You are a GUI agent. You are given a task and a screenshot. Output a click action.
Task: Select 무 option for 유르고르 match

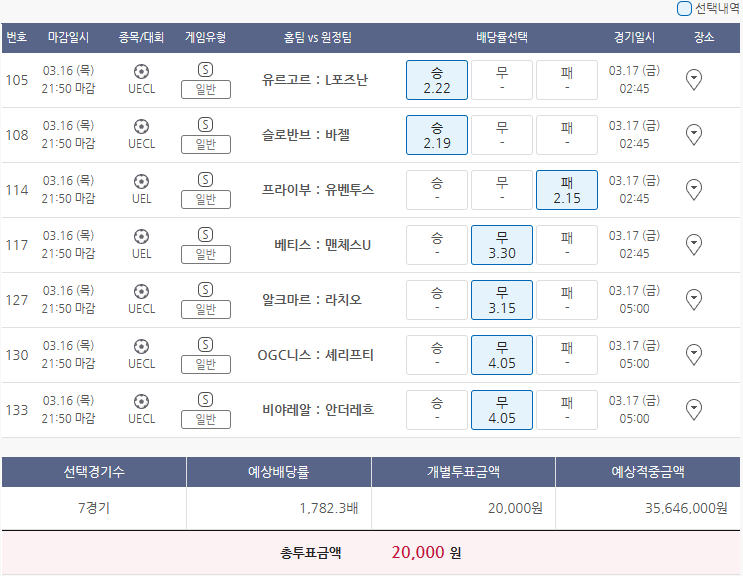pos(502,80)
